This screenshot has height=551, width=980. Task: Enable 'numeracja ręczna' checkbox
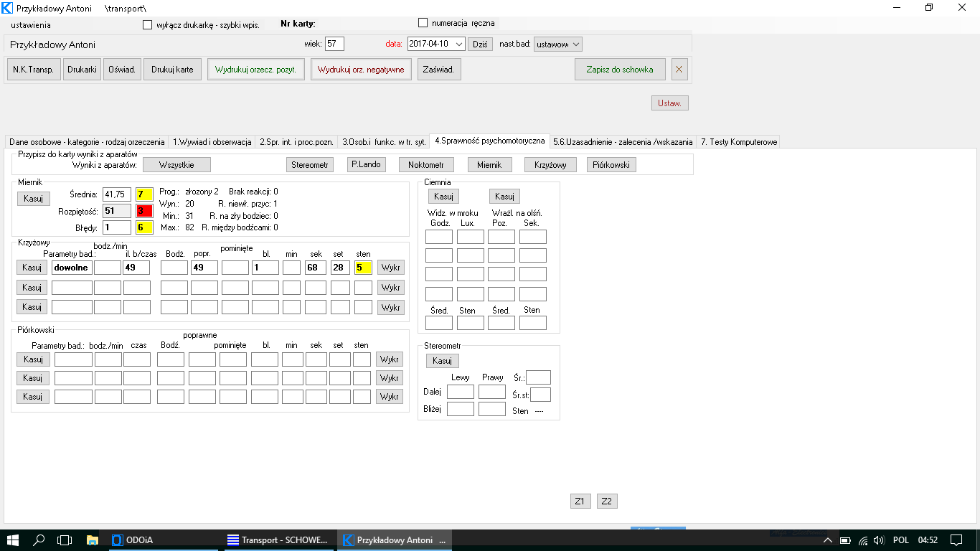tap(423, 23)
